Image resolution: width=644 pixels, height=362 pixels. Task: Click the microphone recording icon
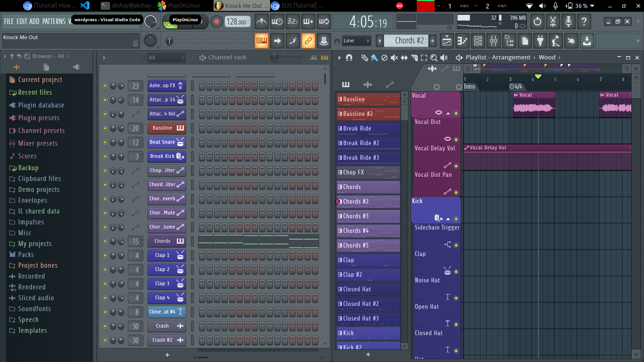coord(569,22)
